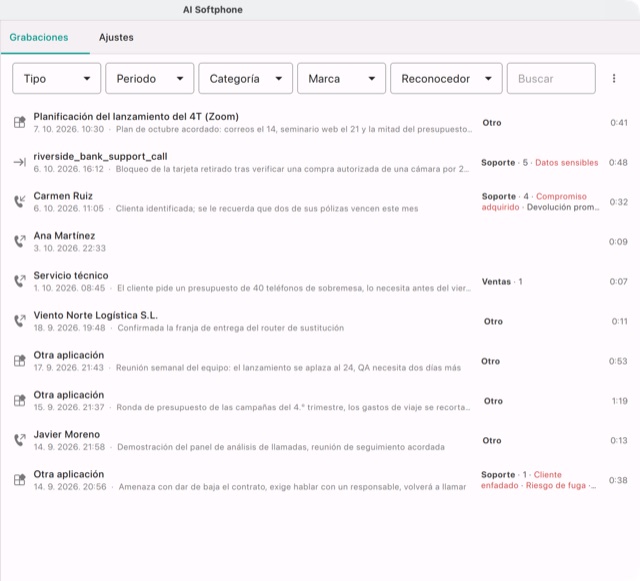Click the AI Softphone window title
This screenshot has height=581, width=640.
point(213,10)
